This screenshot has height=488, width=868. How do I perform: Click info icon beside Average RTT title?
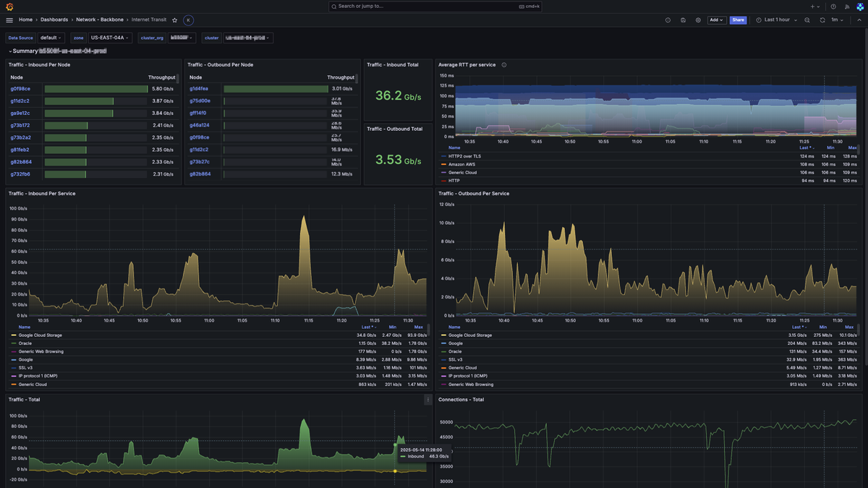(x=504, y=65)
